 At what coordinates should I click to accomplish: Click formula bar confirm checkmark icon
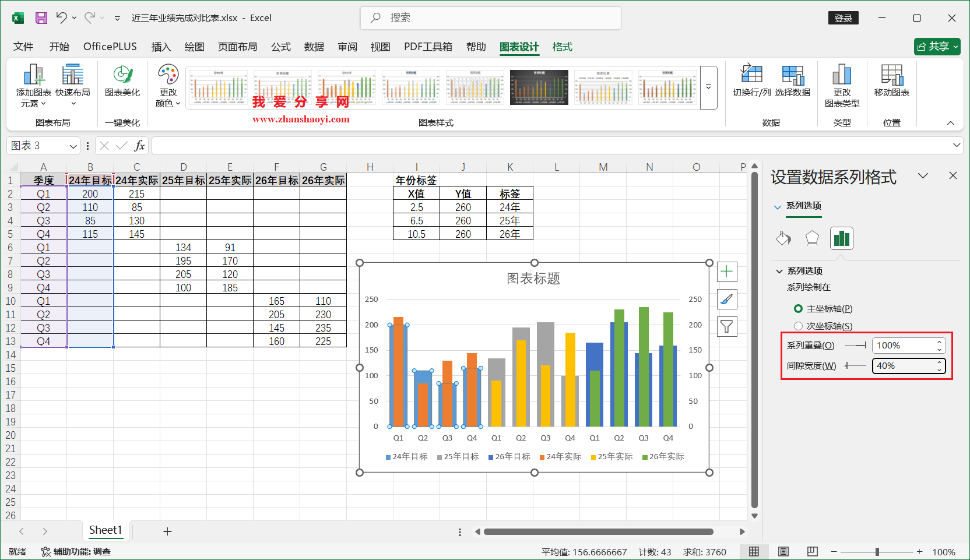click(122, 146)
